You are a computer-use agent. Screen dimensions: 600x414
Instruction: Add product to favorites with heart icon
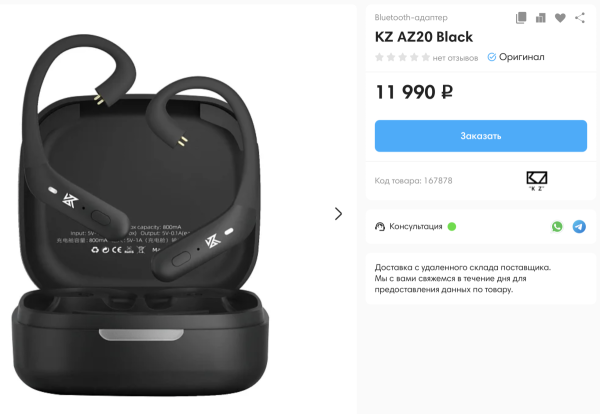560,18
